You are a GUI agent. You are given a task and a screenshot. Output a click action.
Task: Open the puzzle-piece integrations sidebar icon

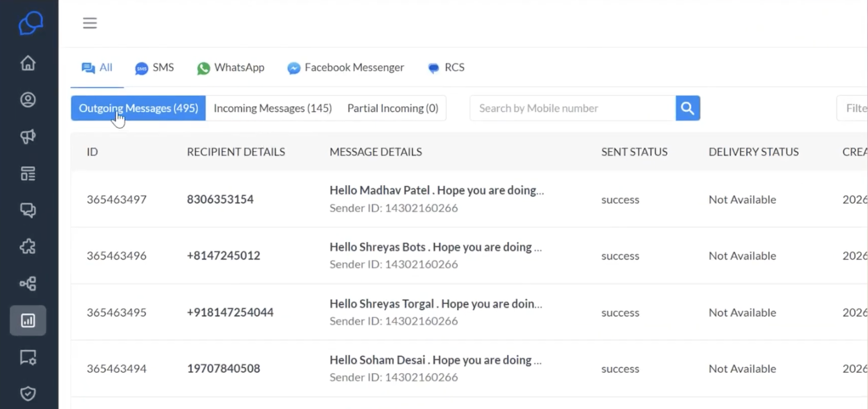point(28,247)
